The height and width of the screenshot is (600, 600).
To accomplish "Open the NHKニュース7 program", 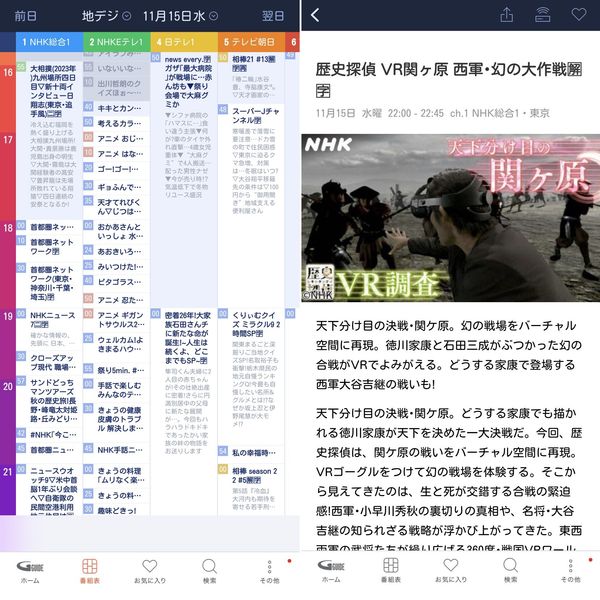I will pyautogui.click(x=49, y=329).
